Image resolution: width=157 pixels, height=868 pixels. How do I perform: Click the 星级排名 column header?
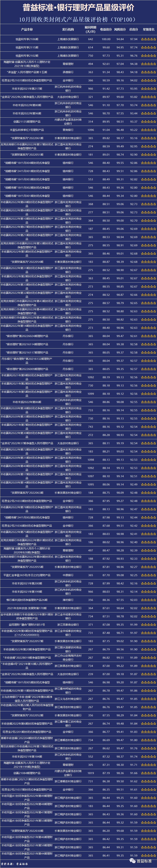[x=148, y=29]
